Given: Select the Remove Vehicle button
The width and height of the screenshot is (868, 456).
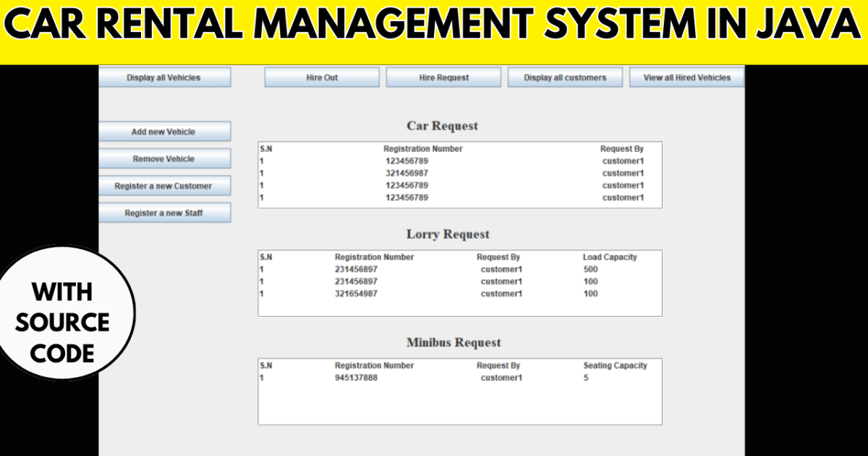Looking at the screenshot, I should (164, 159).
